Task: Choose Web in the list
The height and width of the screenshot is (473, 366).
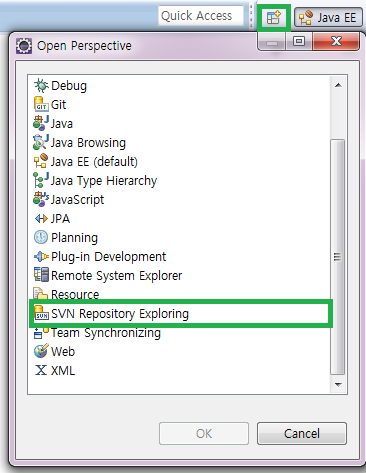Action: click(63, 352)
